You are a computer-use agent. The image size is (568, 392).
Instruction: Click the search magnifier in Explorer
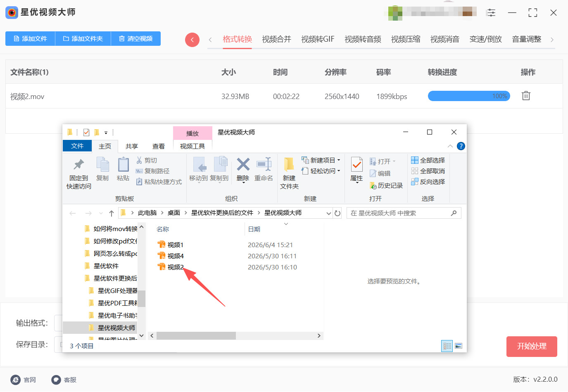point(454,213)
